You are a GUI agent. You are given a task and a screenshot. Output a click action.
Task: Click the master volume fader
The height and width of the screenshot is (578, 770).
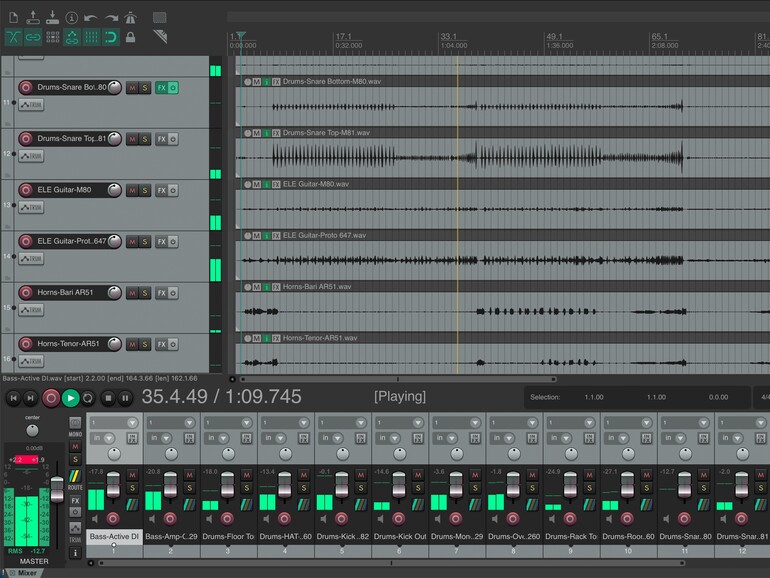[x=57, y=489]
